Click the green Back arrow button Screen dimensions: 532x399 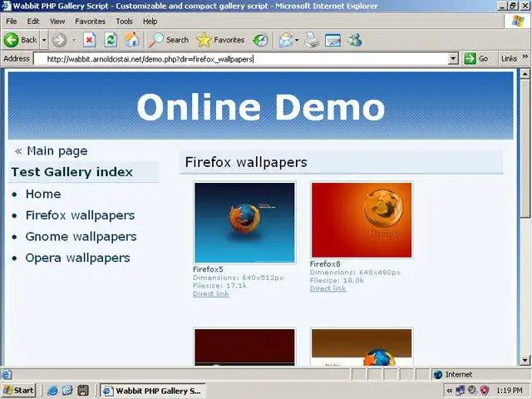coord(11,40)
